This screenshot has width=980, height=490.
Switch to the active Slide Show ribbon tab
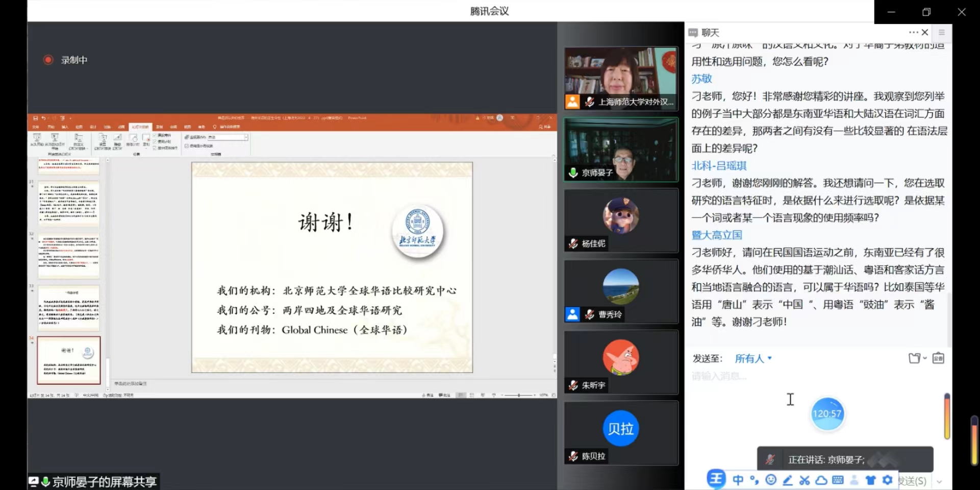(x=140, y=127)
